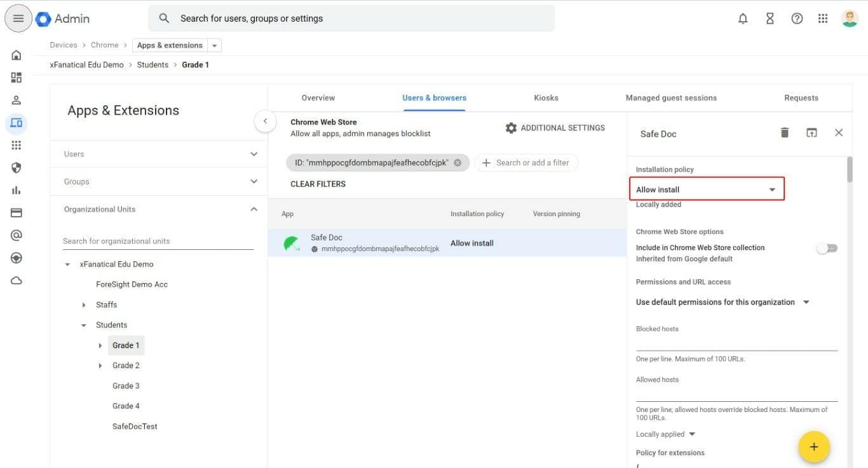Screen dimensions: 868x468
Task: Switch to the Managed guest sessions tab
Action: point(671,98)
